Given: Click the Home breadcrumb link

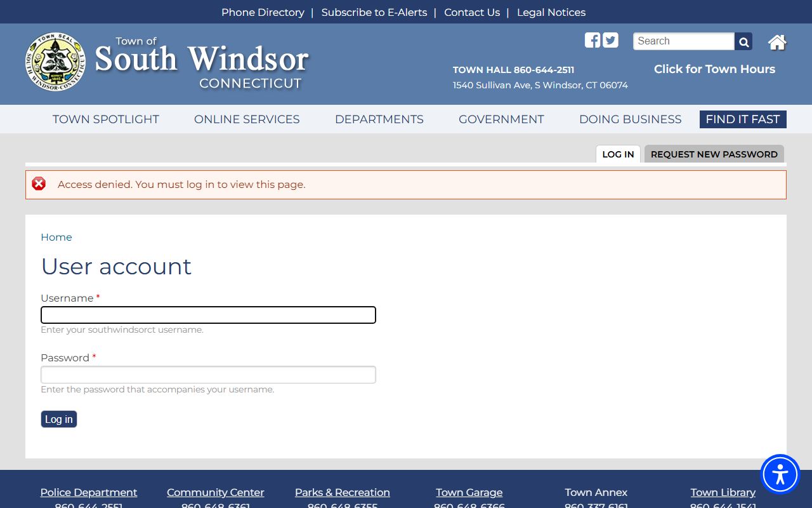Looking at the screenshot, I should [56, 237].
